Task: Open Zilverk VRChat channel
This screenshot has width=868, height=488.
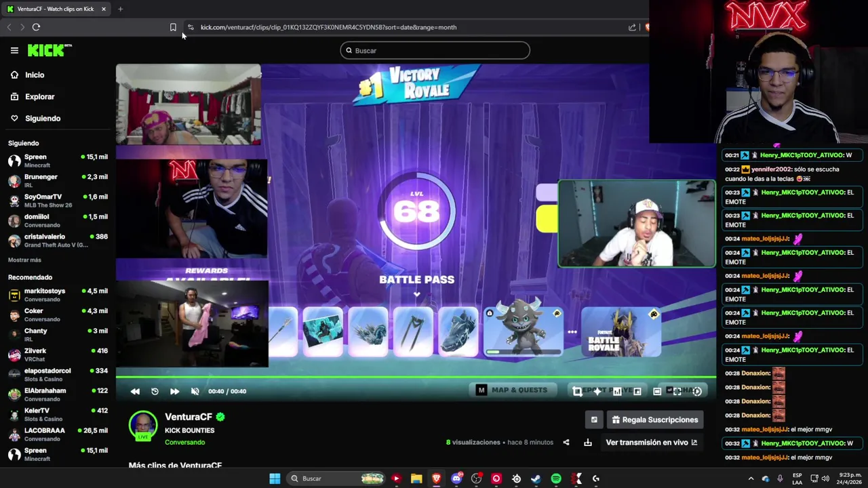Action: coord(58,354)
